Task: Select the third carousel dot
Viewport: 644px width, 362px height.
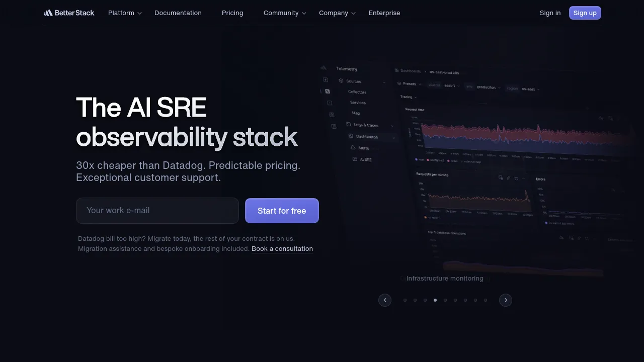Action: click(425, 300)
